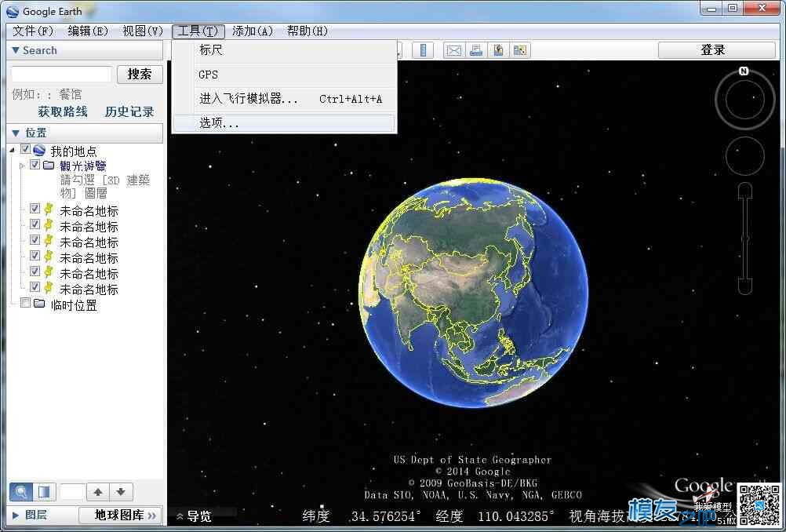Image resolution: width=786 pixels, height=532 pixels.
Task: Toggle the 临时位置 checkbox
Action: (25, 303)
